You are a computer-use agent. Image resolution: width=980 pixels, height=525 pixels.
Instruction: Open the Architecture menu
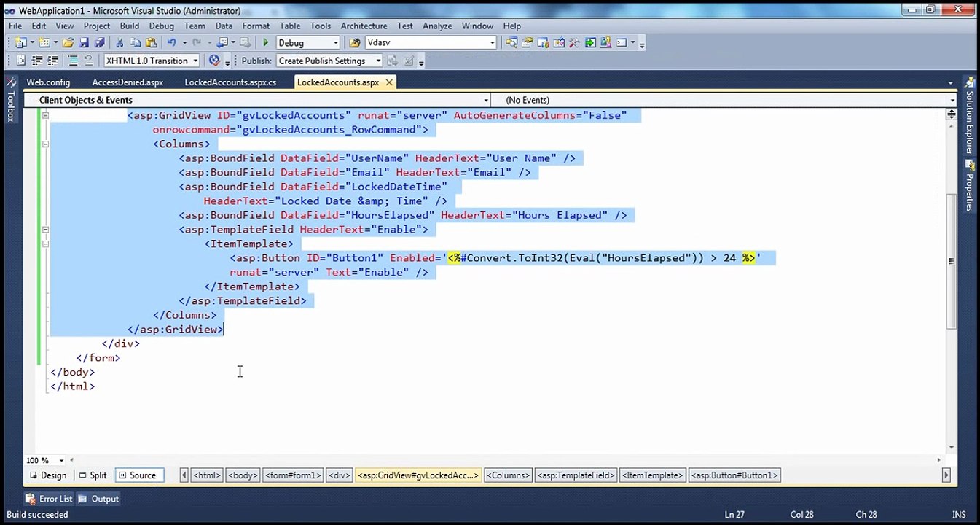tap(364, 26)
